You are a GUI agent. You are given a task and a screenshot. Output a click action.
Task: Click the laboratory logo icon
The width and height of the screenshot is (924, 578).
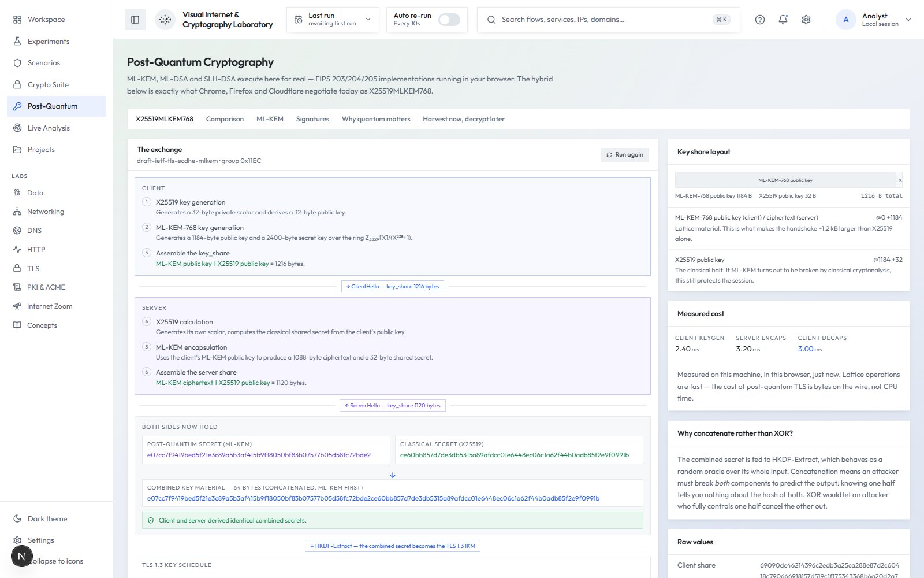coord(165,20)
